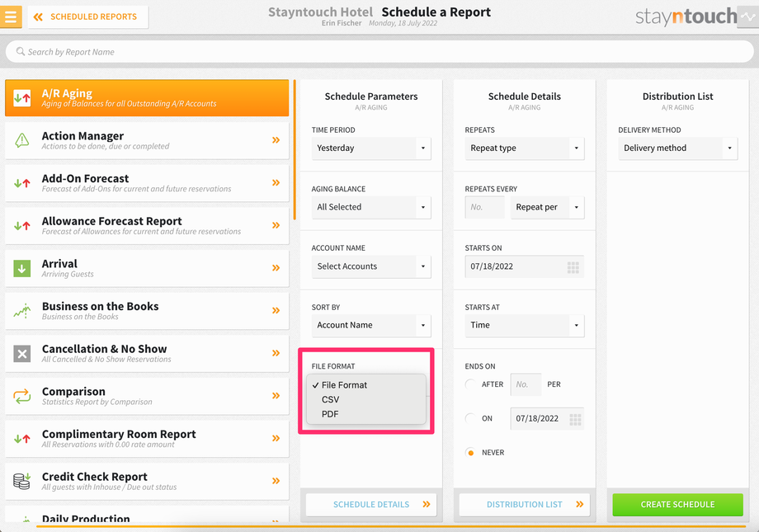Open Arrival report chevron

coord(276,268)
